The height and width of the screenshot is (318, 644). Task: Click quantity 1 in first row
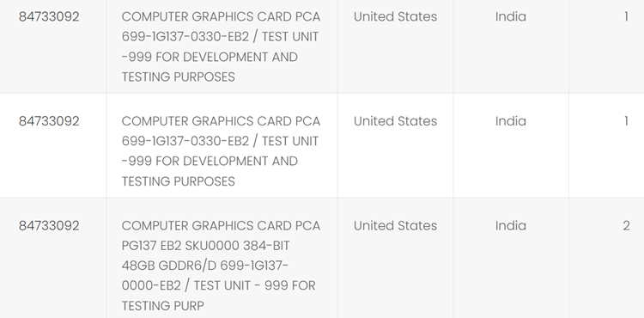pos(626,16)
